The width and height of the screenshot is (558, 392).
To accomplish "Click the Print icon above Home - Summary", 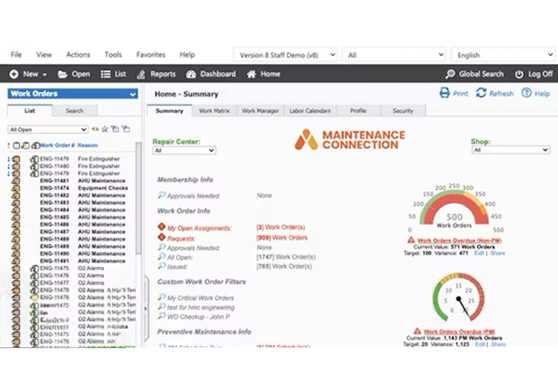I will pos(453,94).
